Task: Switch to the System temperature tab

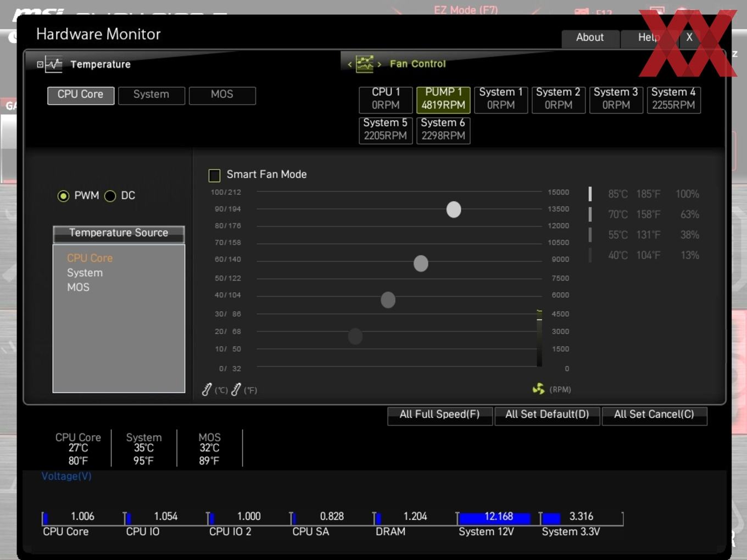Action: (x=152, y=95)
